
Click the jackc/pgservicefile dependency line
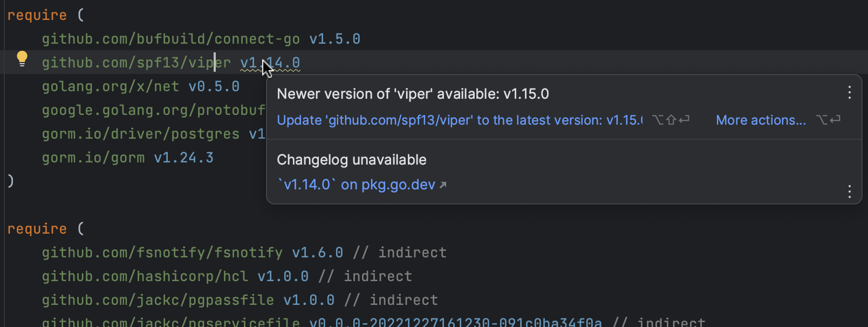click(170, 322)
